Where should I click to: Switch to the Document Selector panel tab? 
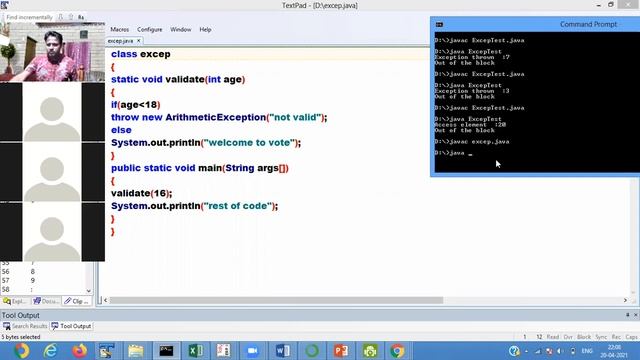[46, 301]
